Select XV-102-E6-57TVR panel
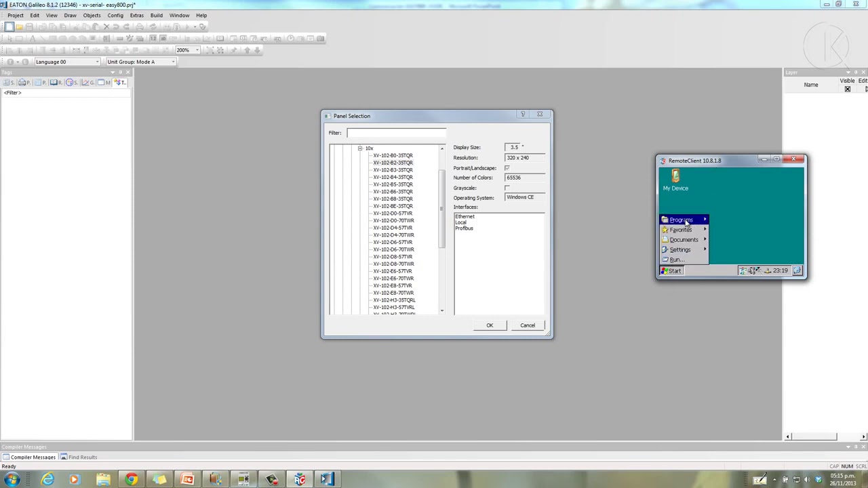This screenshot has height=488, width=868. [393, 271]
